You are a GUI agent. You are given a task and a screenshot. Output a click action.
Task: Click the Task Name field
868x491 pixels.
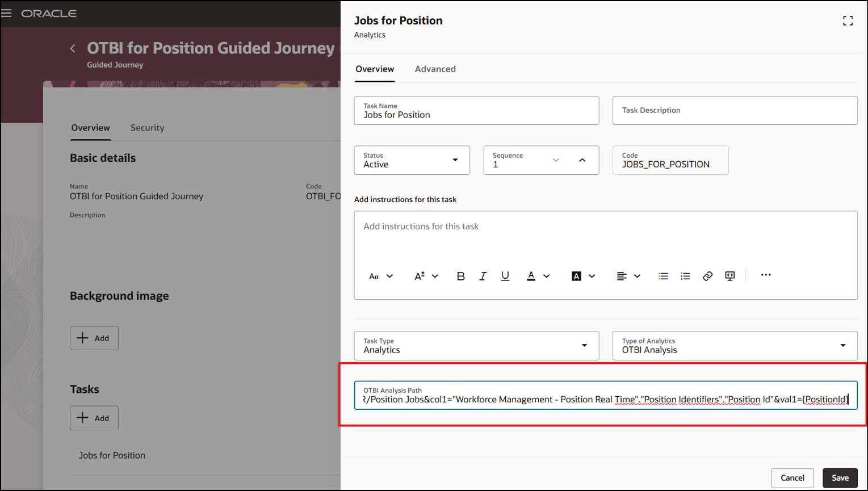point(476,111)
